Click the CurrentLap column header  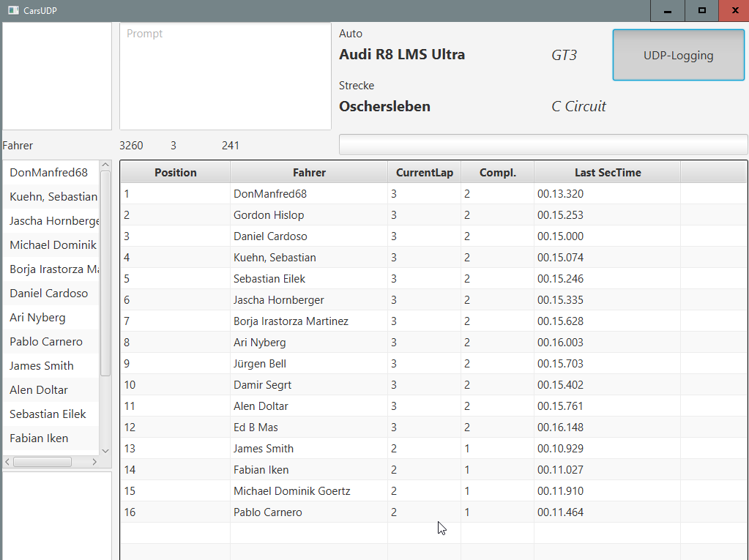coord(424,173)
